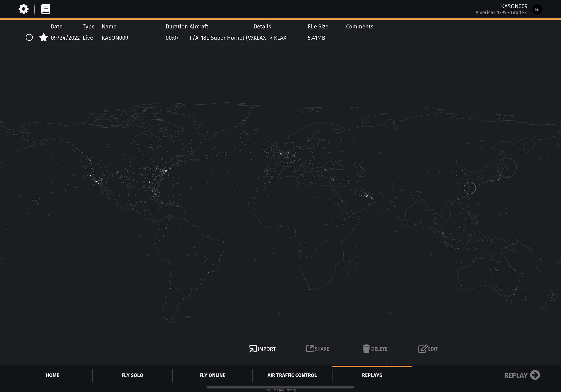Screen dimensions: 561x392
Task: Select the Replays tab
Action: coord(372,375)
